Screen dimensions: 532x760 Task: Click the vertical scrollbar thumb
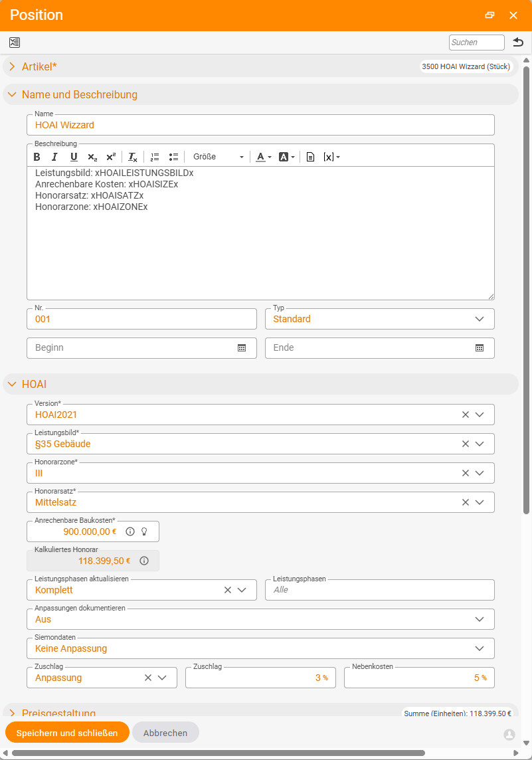tap(526, 290)
